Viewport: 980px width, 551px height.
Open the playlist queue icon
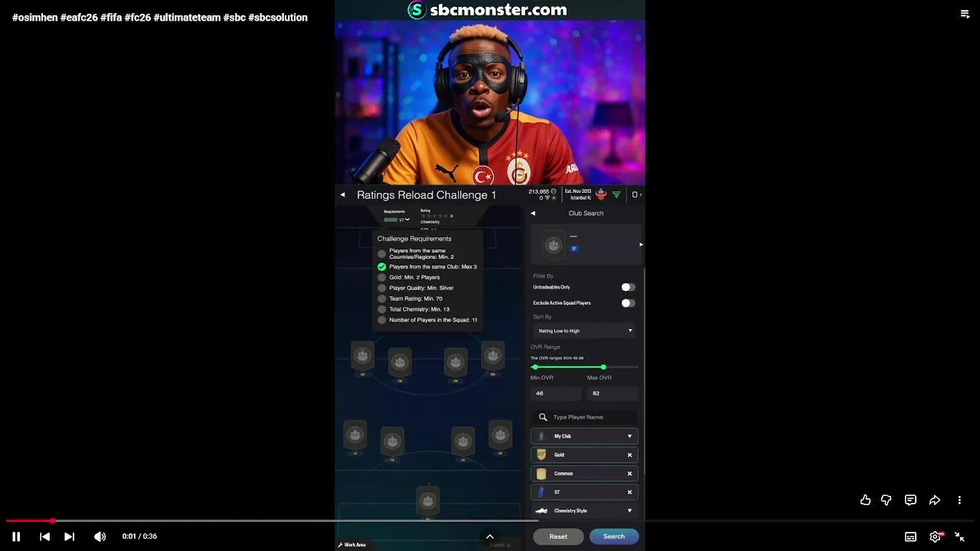click(x=965, y=14)
